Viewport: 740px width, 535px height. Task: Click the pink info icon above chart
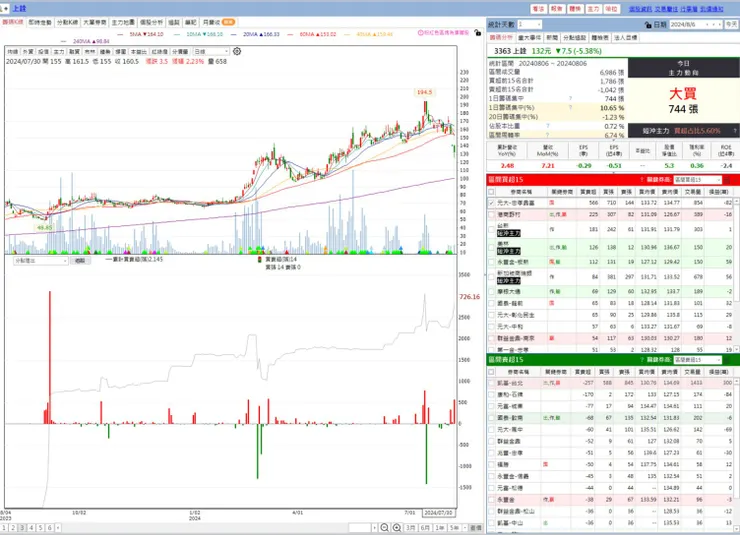pyautogui.click(x=420, y=33)
